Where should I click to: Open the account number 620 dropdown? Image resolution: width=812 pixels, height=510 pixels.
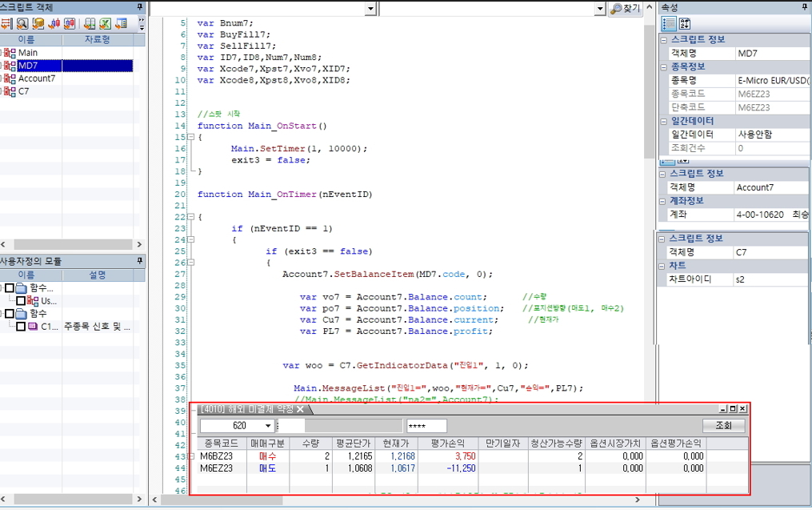267,426
